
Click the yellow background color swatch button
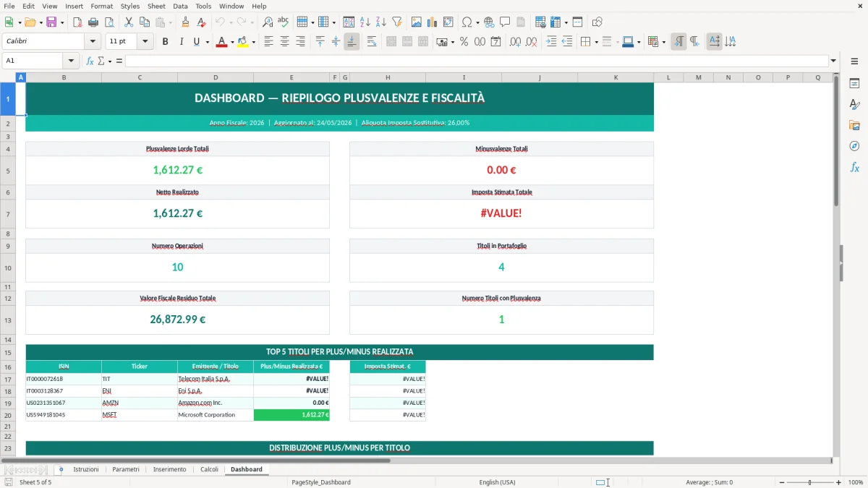point(243,42)
